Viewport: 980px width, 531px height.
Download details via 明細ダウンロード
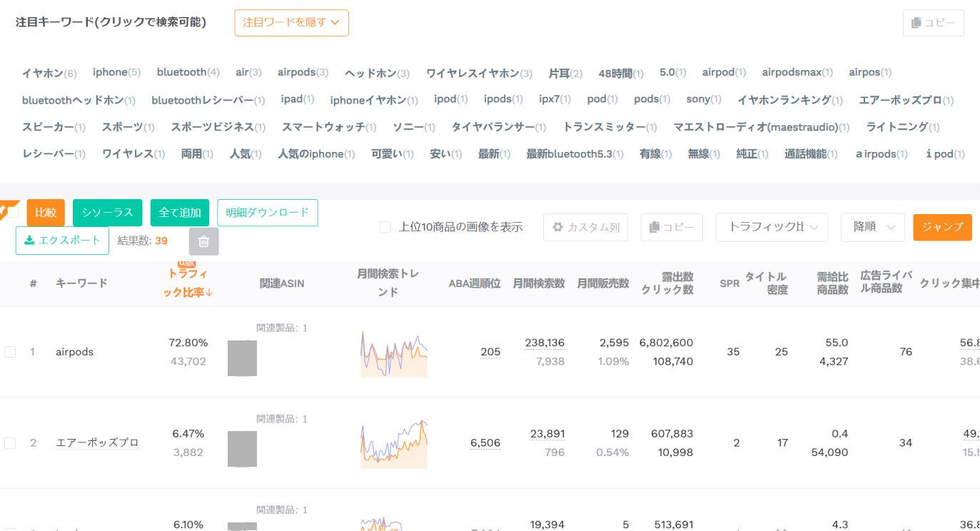tap(267, 212)
